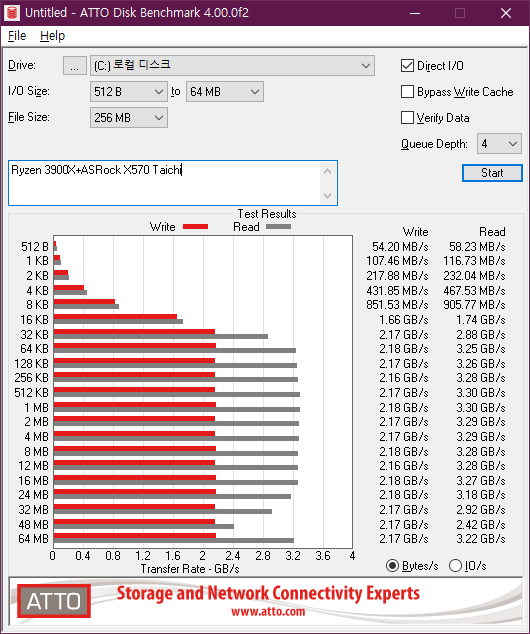Enable the Verify Data checkbox

point(407,118)
